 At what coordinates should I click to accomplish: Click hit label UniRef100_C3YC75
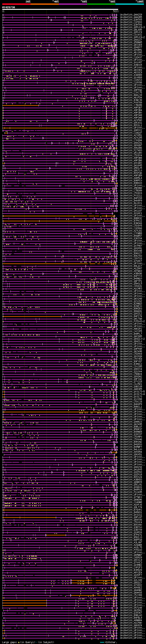point(131,93)
